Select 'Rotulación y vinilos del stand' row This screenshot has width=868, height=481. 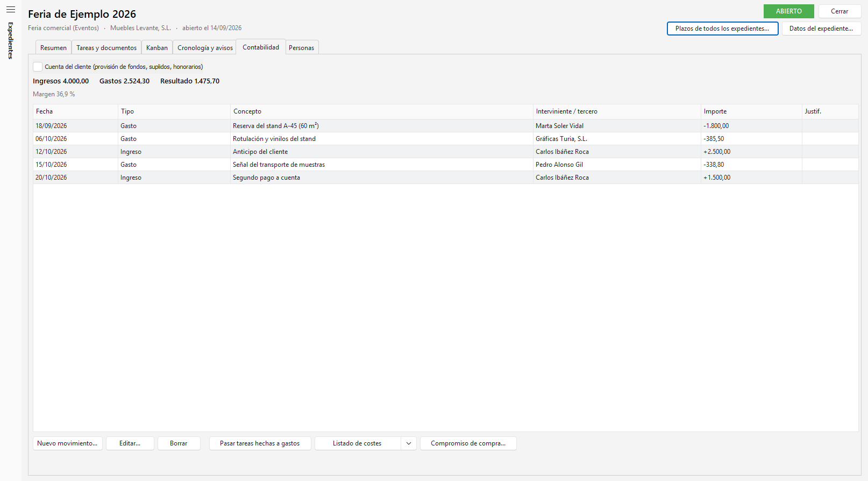[446, 139]
